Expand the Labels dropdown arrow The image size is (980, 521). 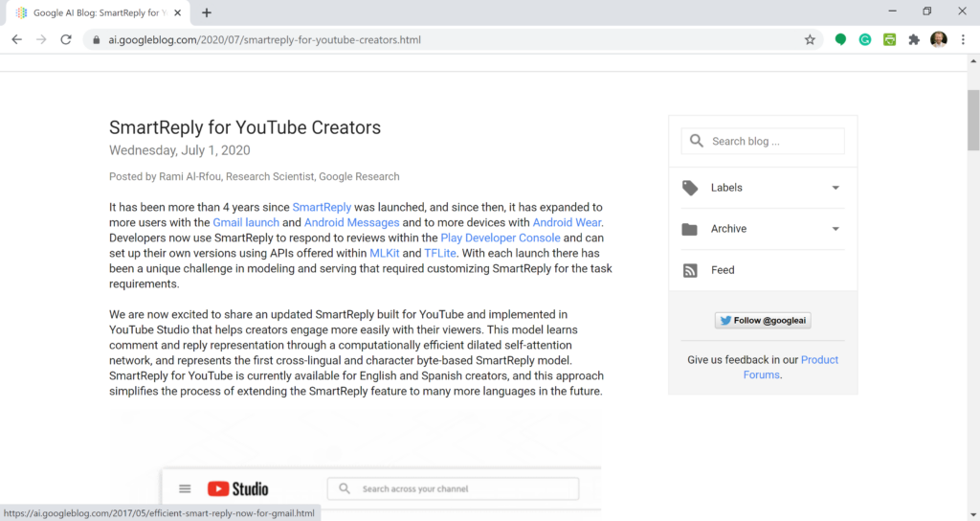click(x=835, y=188)
